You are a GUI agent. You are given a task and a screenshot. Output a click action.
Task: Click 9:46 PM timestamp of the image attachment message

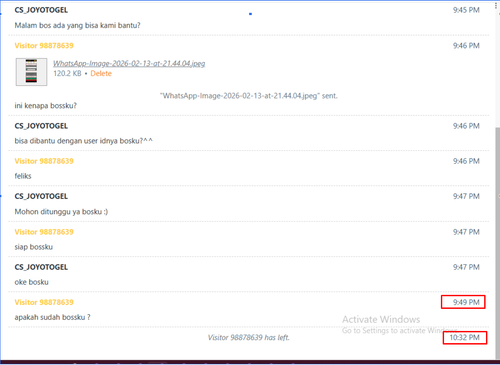click(466, 46)
